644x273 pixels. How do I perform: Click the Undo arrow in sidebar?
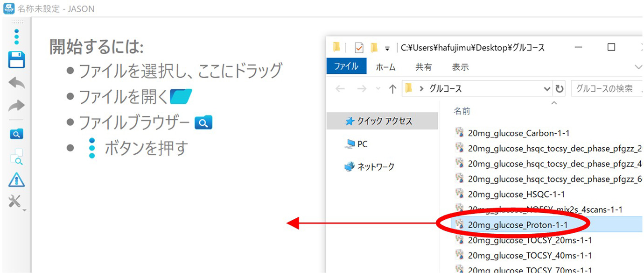click(x=16, y=83)
